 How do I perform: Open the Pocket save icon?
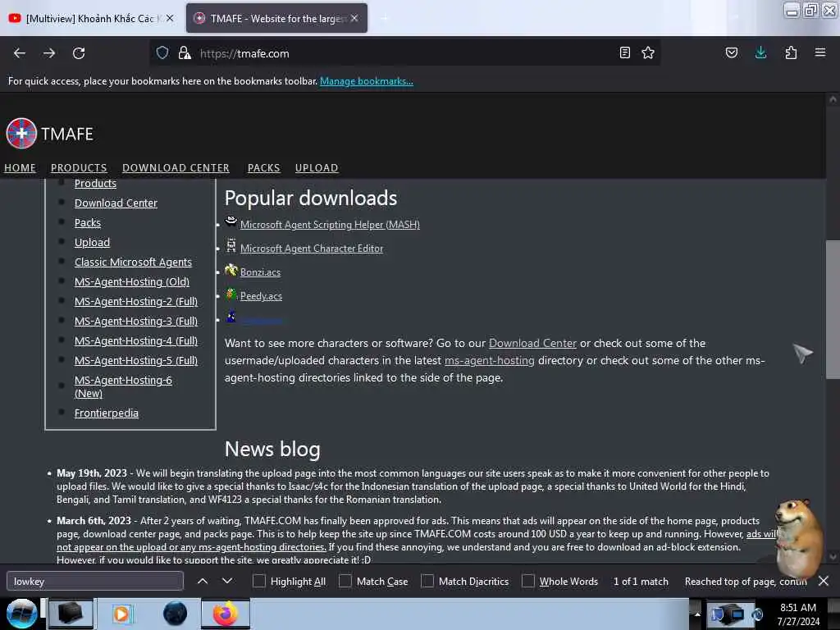731,52
